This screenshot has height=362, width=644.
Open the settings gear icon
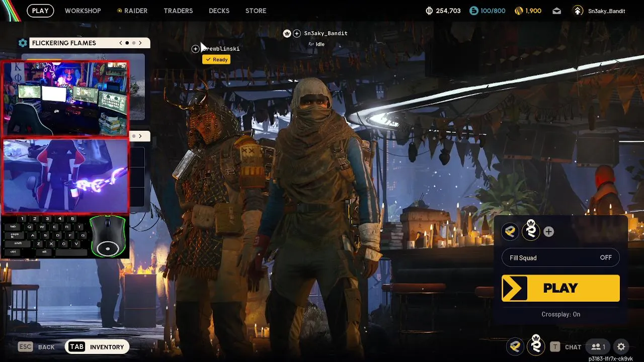pyautogui.click(x=621, y=347)
